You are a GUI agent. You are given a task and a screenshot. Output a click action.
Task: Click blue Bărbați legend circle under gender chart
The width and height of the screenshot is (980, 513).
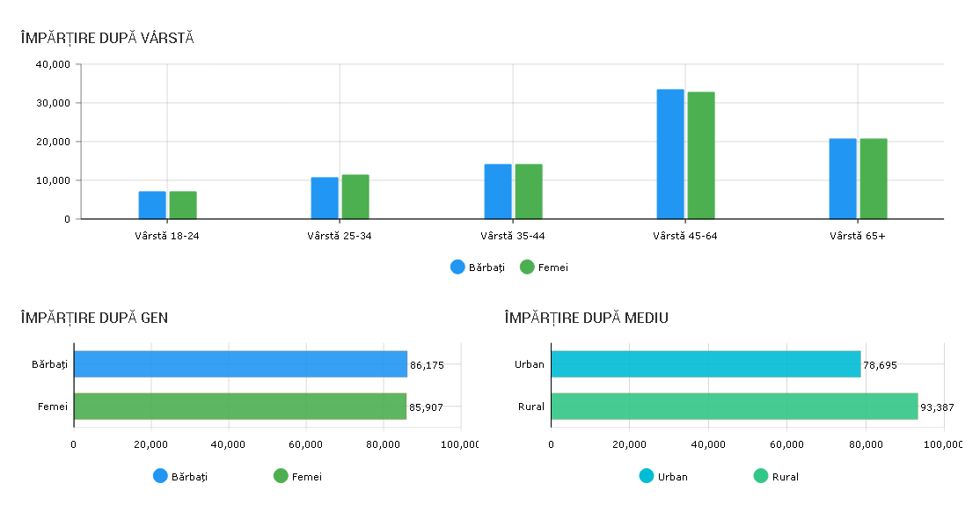[x=160, y=476]
